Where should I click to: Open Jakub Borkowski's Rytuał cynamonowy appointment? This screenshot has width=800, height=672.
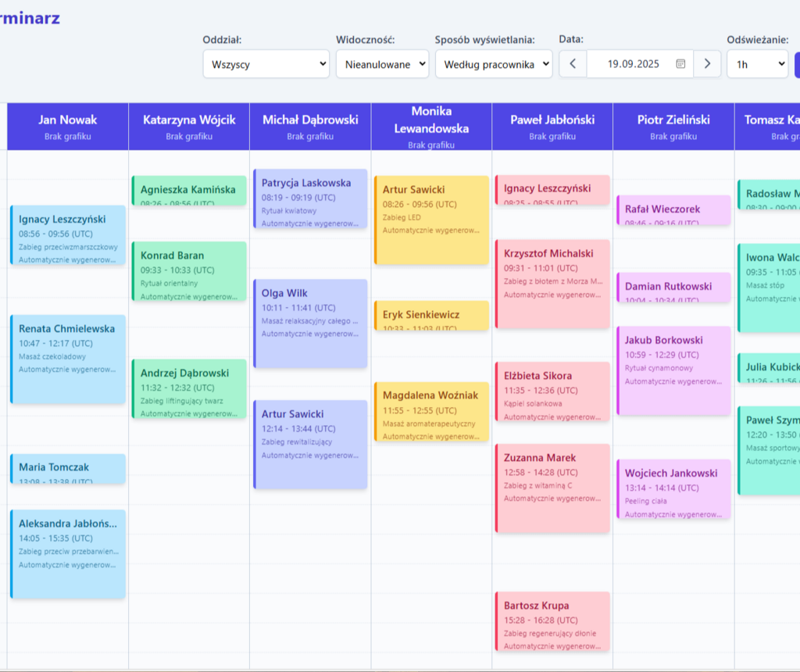pyautogui.click(x=673, y=370)
